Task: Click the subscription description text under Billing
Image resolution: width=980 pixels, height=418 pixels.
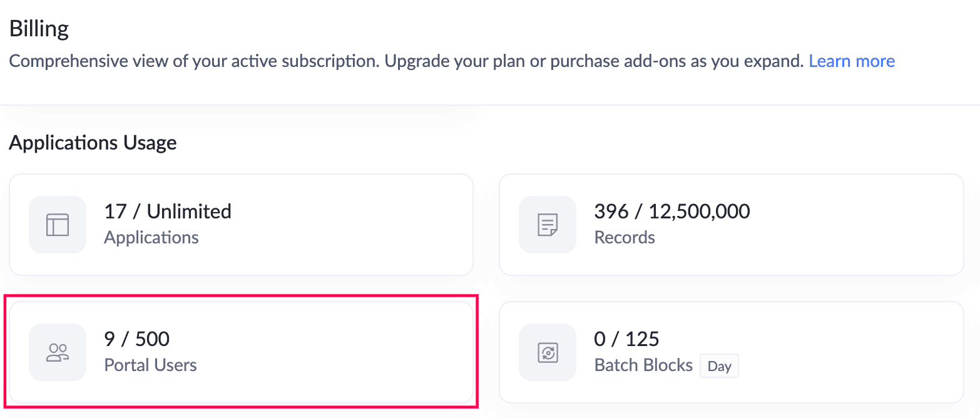Action: click(x=406, y=61)
